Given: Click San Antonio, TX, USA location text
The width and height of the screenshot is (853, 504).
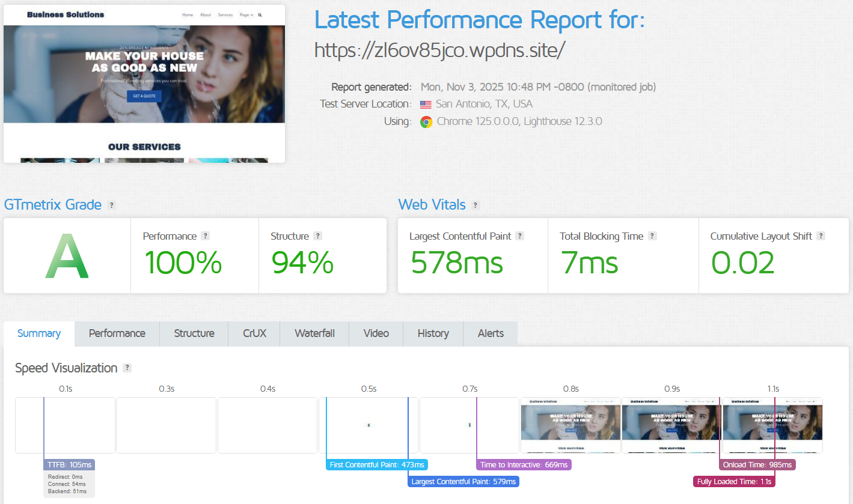Looking at the screenshot, I should point(484,104).
